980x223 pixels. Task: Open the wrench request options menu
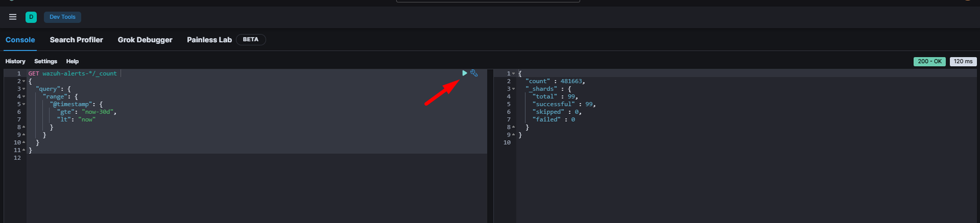(474, 73)
